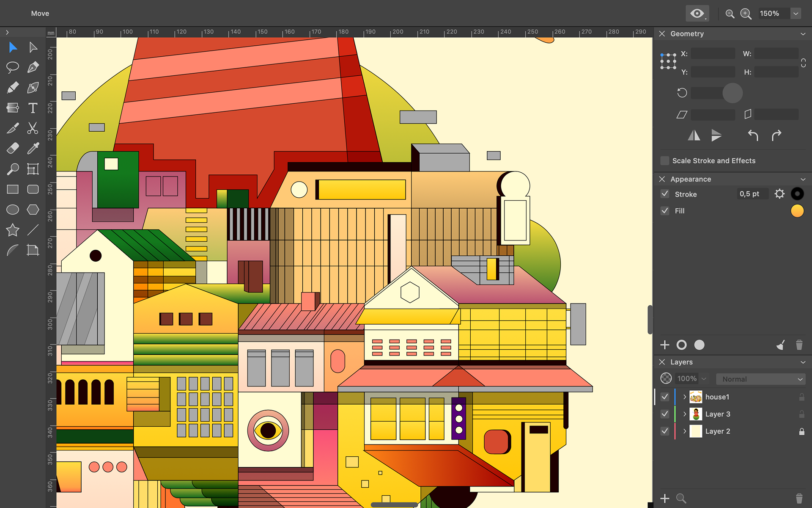Select the Line tool
This screenshot has height=508, width=812.
coord(33,230)
